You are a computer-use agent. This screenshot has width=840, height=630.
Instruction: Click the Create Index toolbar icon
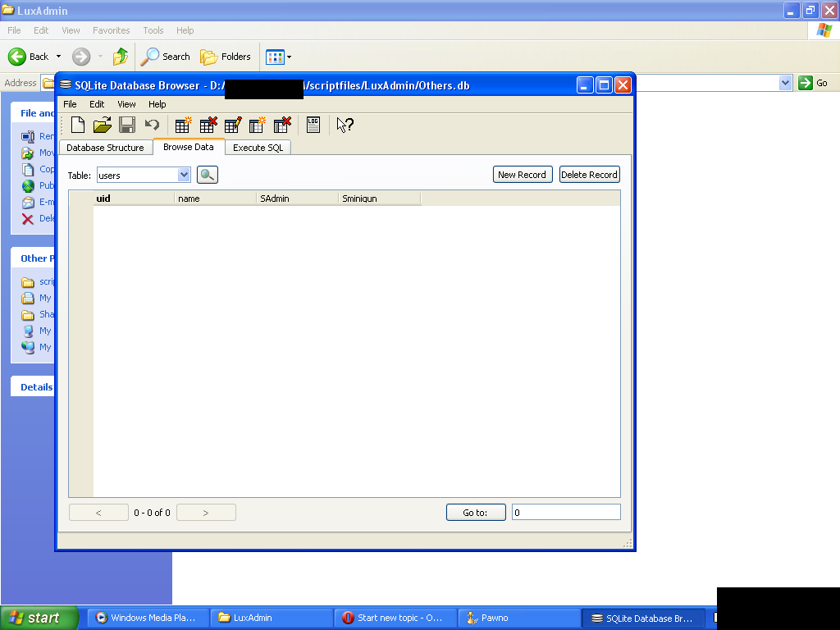coord(258,125)
